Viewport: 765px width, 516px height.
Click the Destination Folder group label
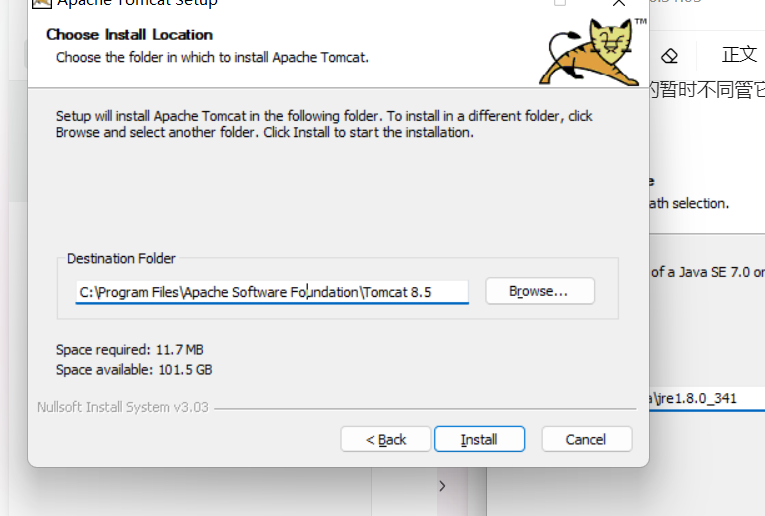121,258
